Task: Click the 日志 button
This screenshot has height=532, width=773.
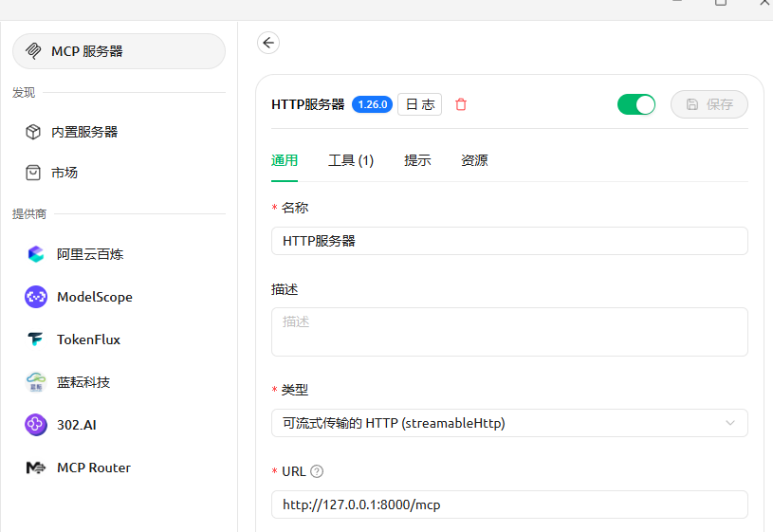Action: click(419, 104)
